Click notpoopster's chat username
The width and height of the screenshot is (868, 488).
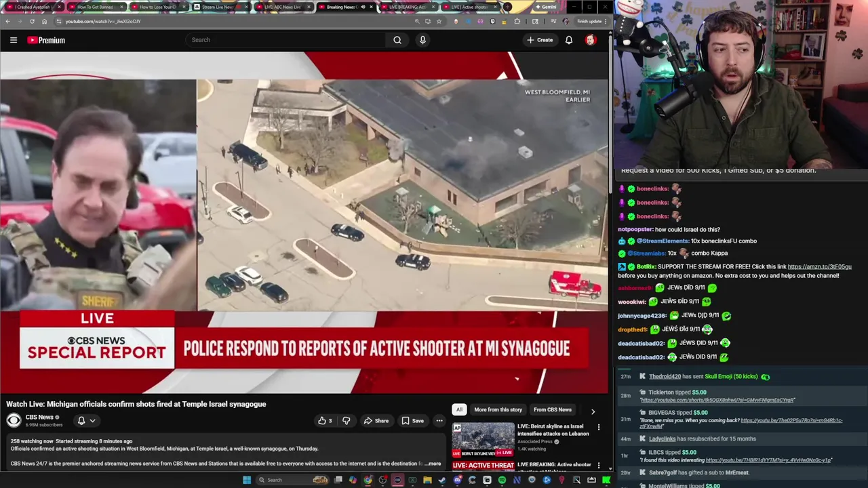tap(635, 230)
